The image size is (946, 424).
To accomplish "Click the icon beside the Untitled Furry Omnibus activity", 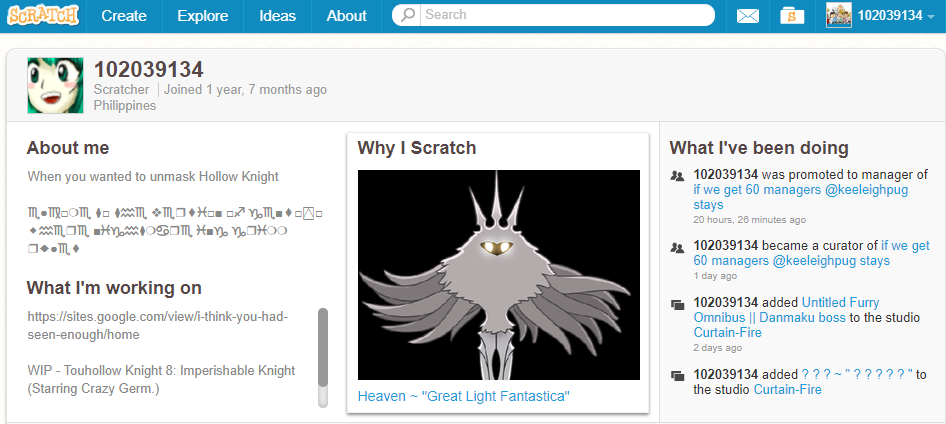I will pos(677,305).
